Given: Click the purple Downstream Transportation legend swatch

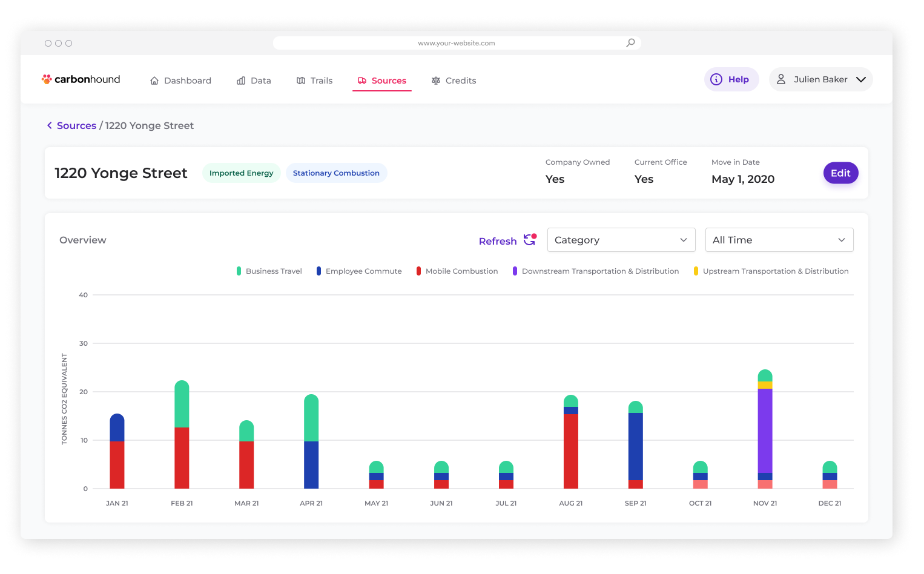Looking at the screenshot, I should click(515, 271).
